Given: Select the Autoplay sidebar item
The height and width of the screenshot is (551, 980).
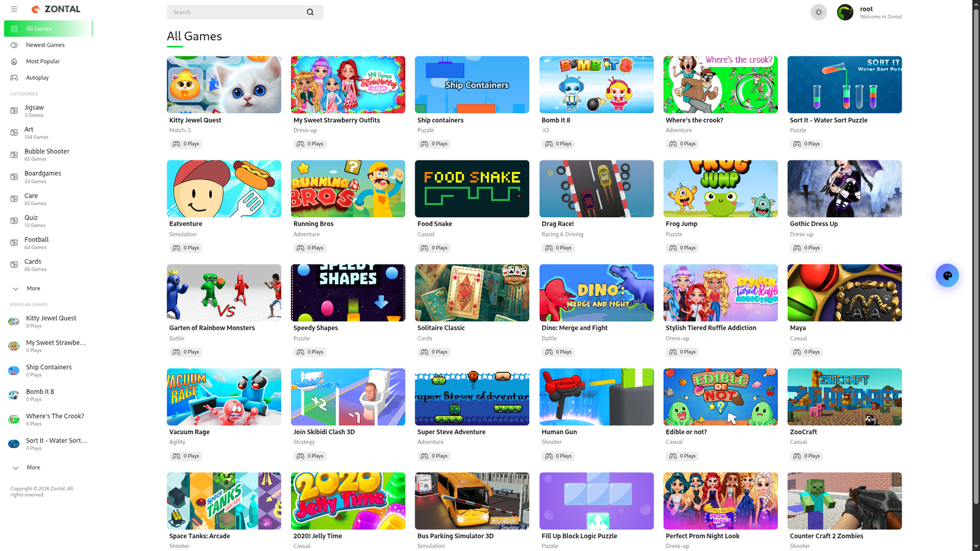Looking at the screenshot, I should click(37, 78).
